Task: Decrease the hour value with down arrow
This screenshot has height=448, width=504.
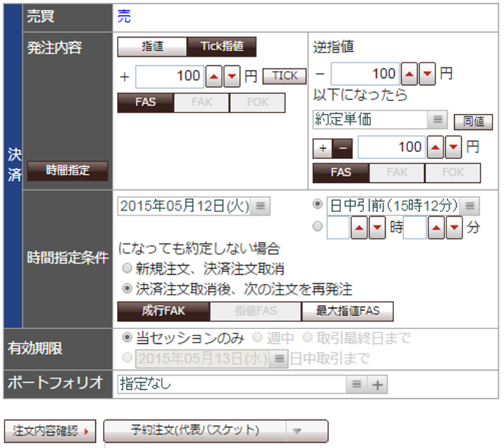Action: [x=377, y=228]
